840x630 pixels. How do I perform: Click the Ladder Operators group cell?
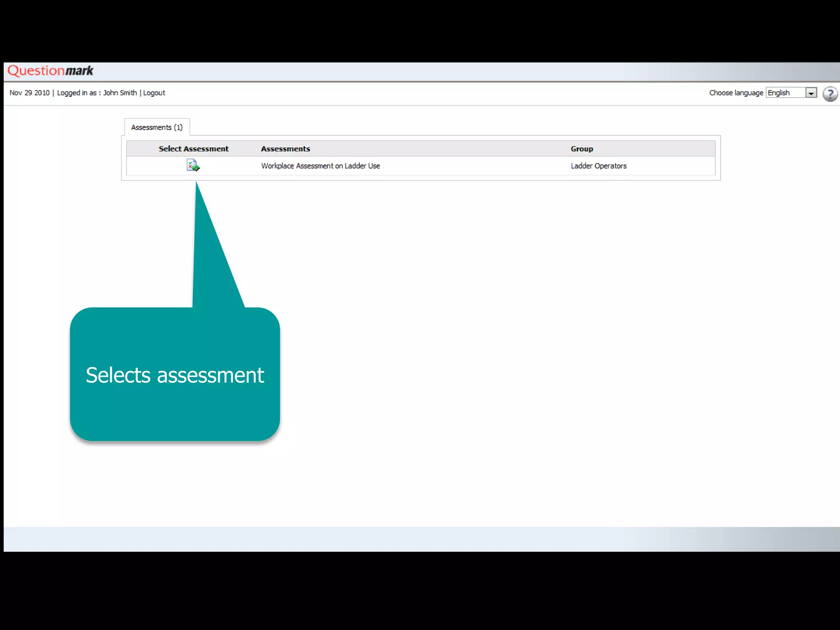[599, 166]
